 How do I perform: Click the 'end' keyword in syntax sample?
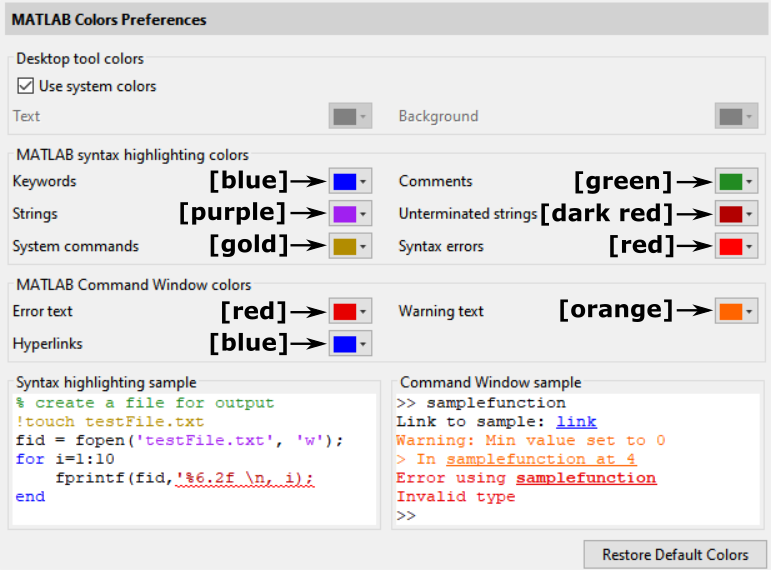point(30,497)
